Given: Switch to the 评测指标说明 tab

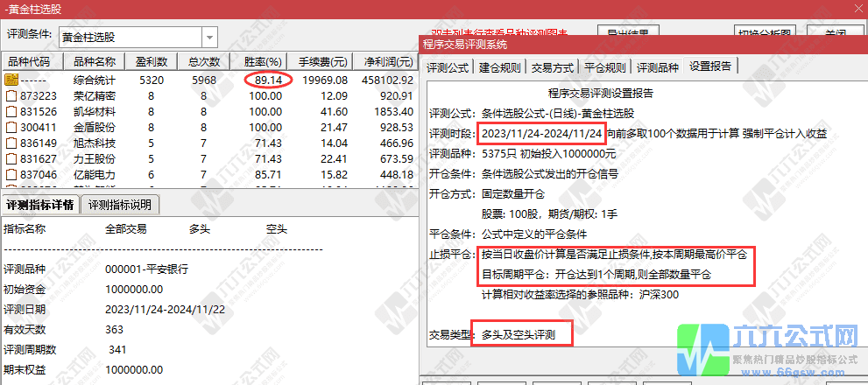Looking at the screenshot, I should coord(121,205).
